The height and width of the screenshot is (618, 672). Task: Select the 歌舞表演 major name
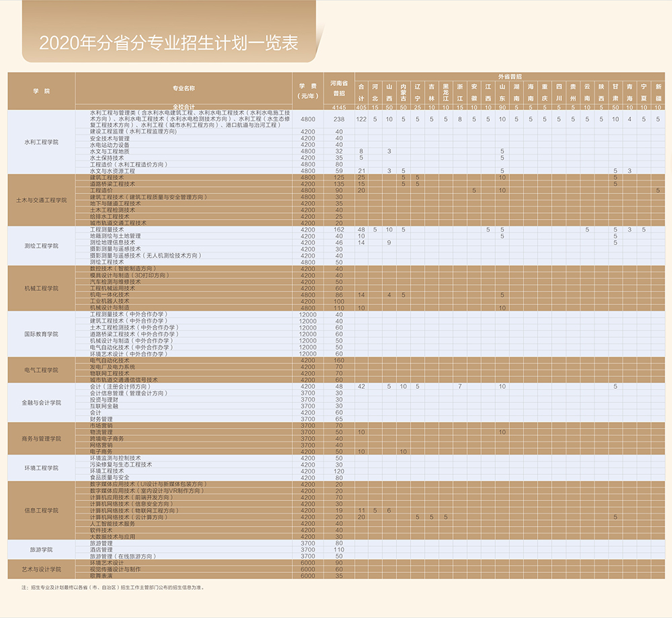click(102, 576)
